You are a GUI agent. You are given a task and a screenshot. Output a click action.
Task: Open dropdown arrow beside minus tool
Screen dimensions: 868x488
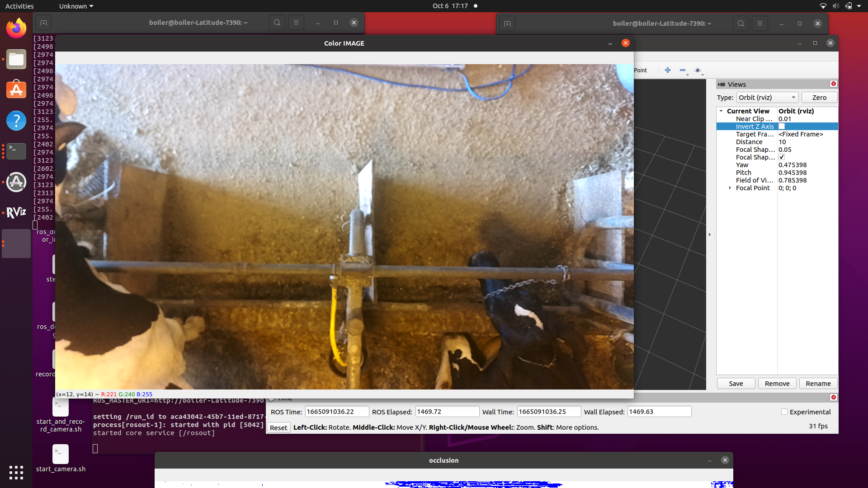click(x=688, y=75)
